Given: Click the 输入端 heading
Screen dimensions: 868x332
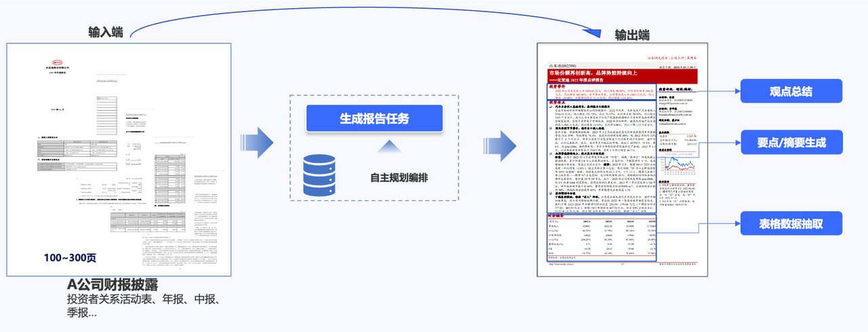Looking at the screenshot, I should pyautogui.click(x=105, y=32).
